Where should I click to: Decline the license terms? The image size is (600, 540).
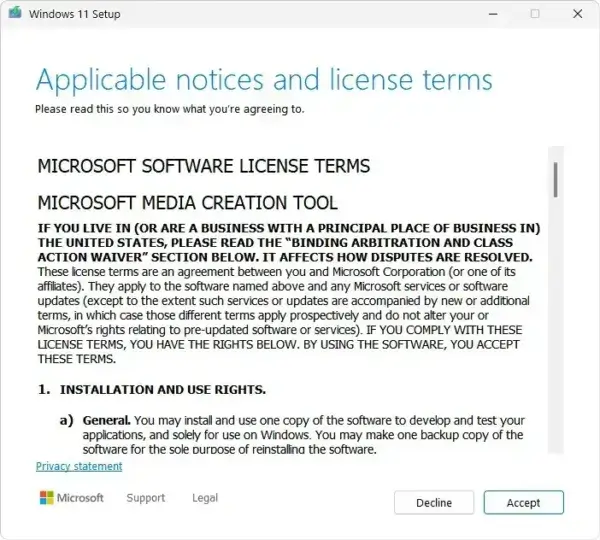[x=434, y=502]
